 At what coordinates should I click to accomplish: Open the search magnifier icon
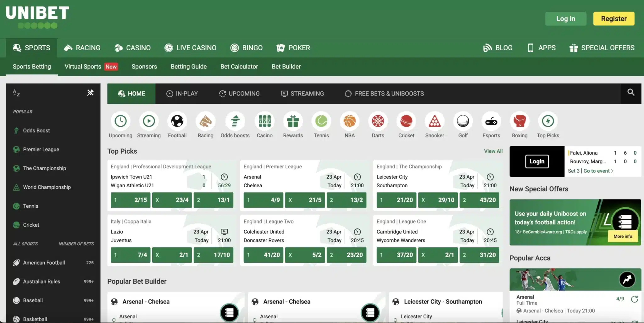tap(631, 92)
